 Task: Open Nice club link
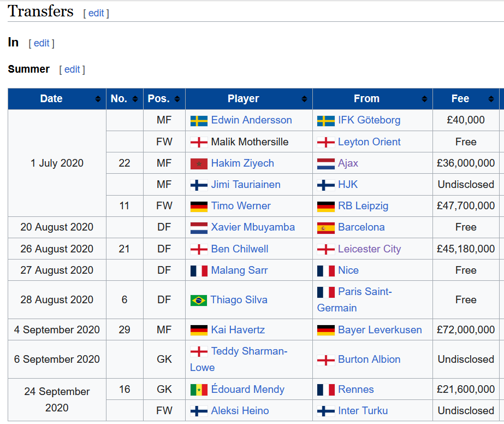[348, 270]
